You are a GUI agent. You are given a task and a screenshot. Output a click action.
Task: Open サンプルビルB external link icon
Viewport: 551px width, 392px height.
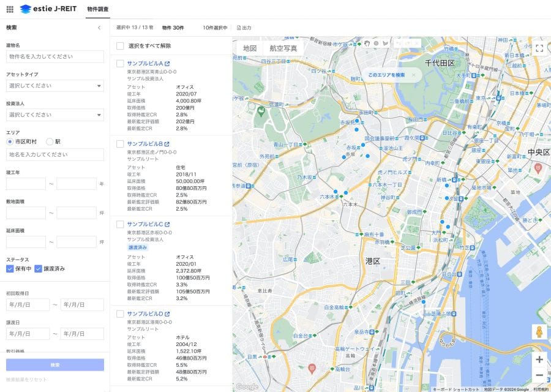167,144
